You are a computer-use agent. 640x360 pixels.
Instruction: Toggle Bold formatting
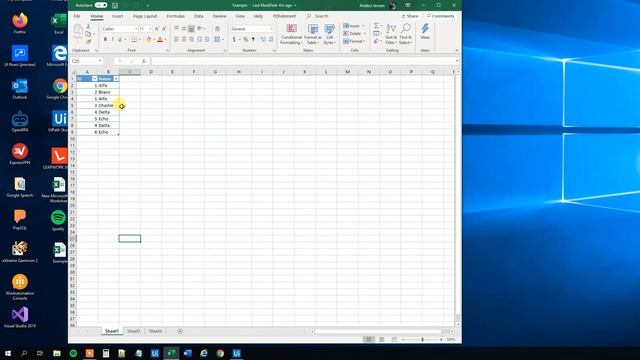105,39
